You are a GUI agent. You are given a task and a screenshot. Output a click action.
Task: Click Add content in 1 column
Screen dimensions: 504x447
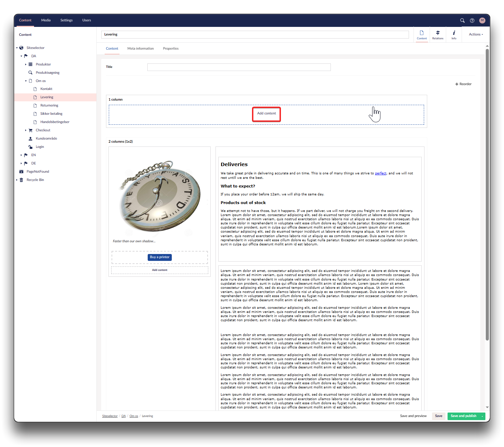(x=266, y=113)
